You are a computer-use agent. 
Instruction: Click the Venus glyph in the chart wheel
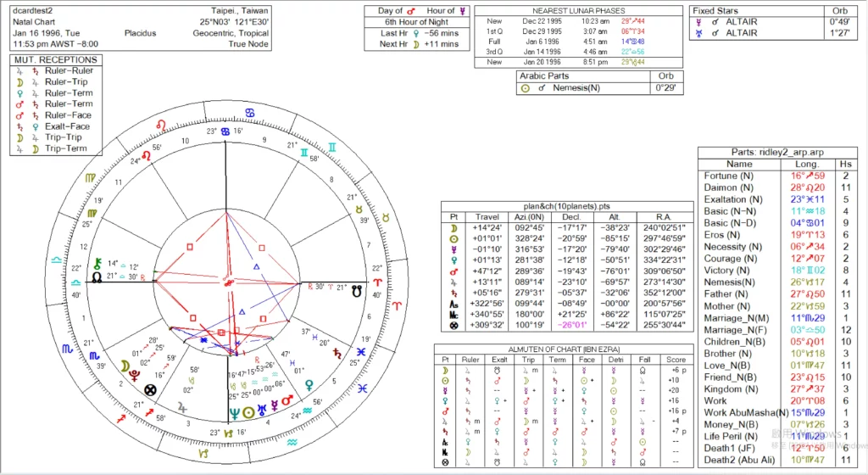(x=307, y=383)
